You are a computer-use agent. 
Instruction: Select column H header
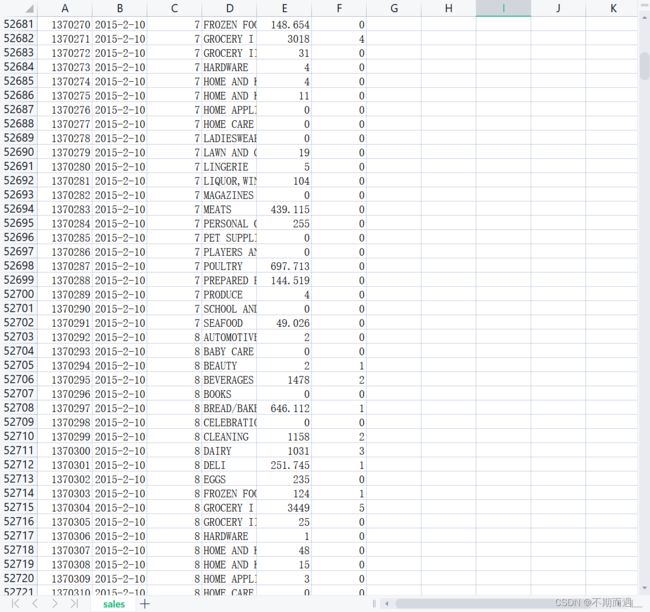(449, 8)
